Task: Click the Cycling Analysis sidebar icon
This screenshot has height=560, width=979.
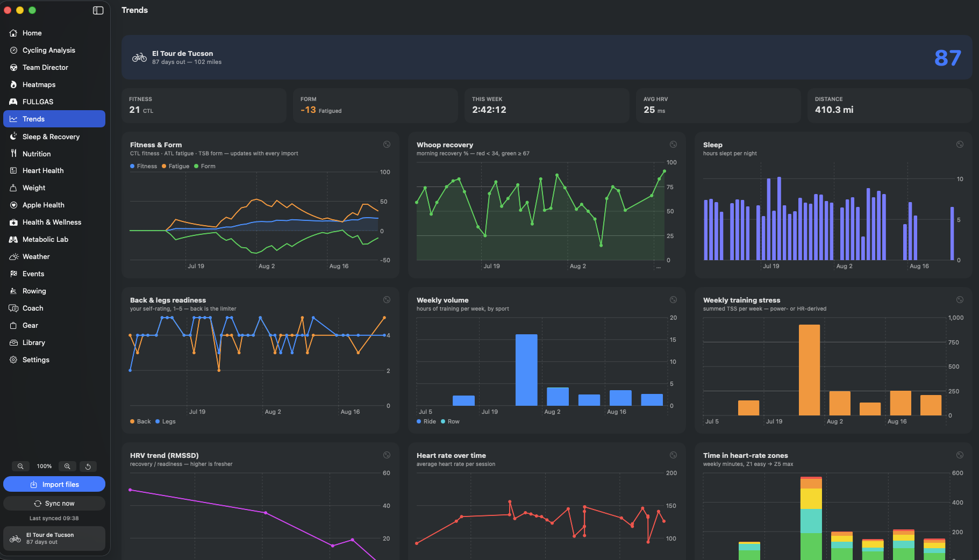Action: [x=13, y=50]
